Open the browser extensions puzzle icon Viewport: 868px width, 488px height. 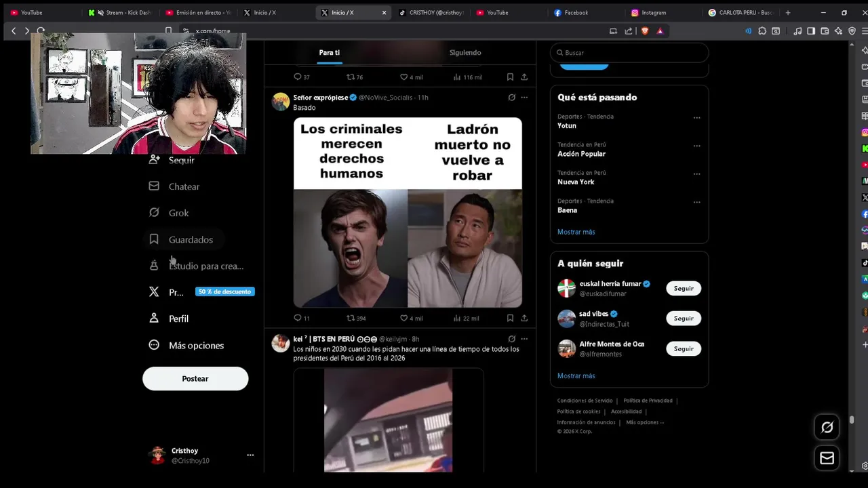point(762,30)
